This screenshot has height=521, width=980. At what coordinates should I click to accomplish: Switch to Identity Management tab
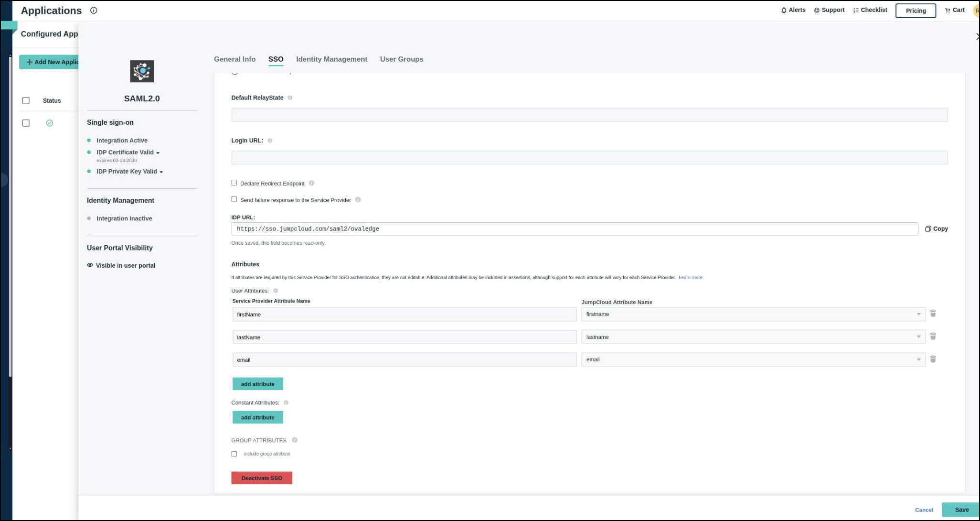point(331,59)
